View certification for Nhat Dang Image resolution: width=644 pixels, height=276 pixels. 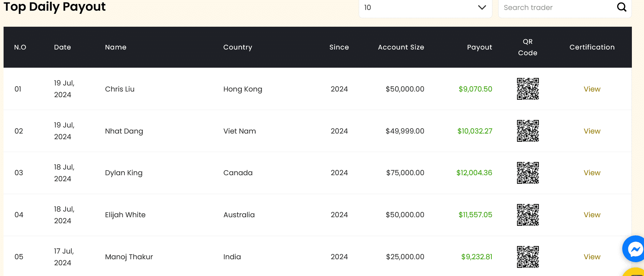tap(592, 131)
